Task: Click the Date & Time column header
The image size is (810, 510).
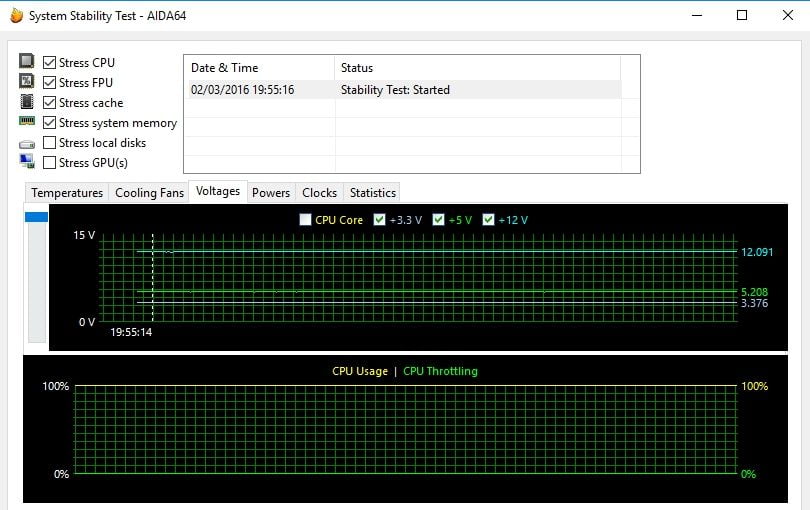Action: pos(259,68)
